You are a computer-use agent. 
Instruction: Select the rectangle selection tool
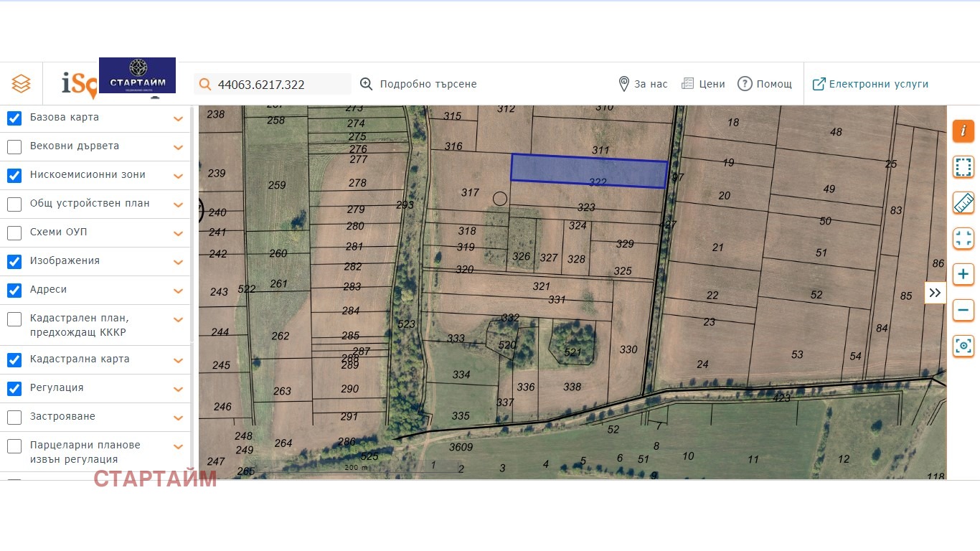(963, 167)
